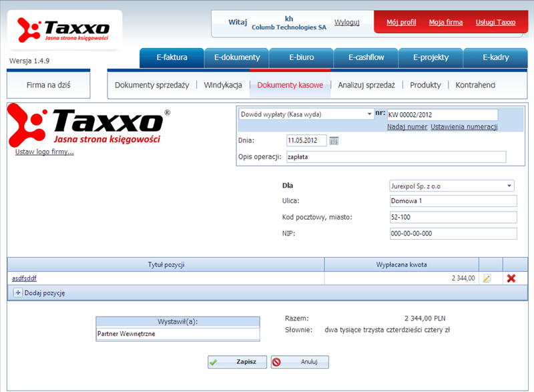Select Dokumenty kasowe submenu item
534x392 pixels.
(x=290, y=85)
